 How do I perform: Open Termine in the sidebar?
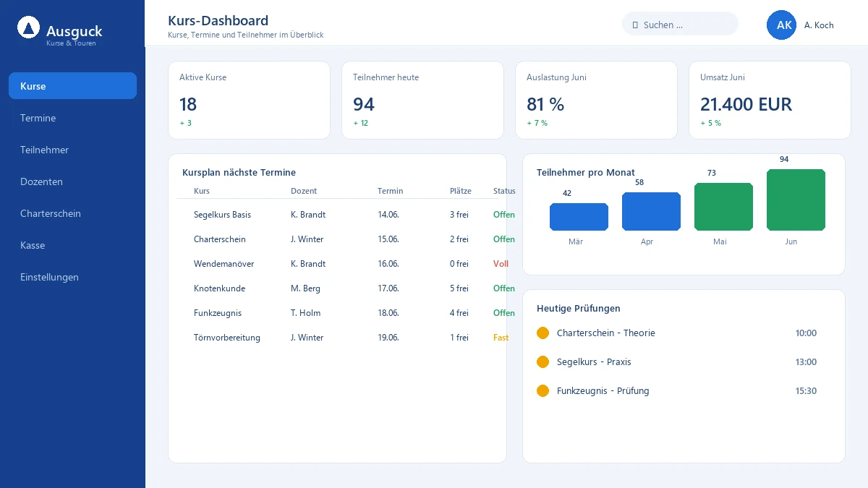(x=72, y=118)
